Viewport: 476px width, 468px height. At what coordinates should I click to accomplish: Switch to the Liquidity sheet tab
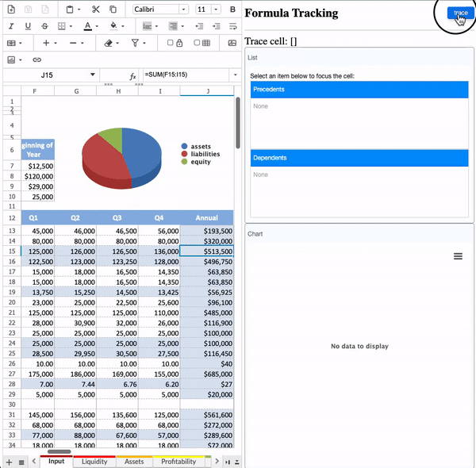pyautogui.click(x=94, y=462)
